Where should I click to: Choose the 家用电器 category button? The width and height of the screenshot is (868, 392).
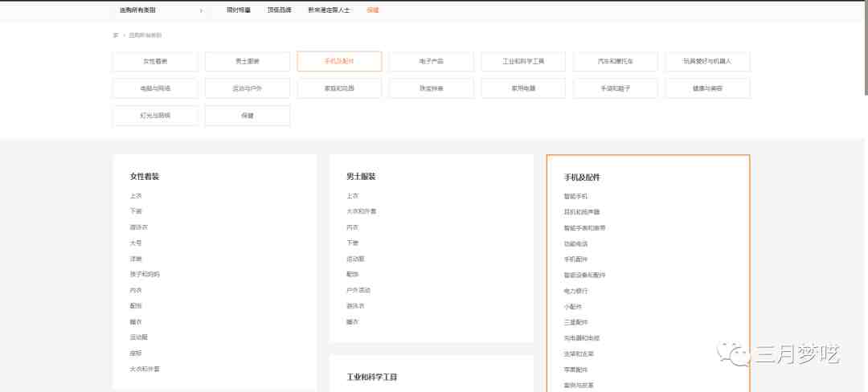pyautogui.click(x=523, y=88)
